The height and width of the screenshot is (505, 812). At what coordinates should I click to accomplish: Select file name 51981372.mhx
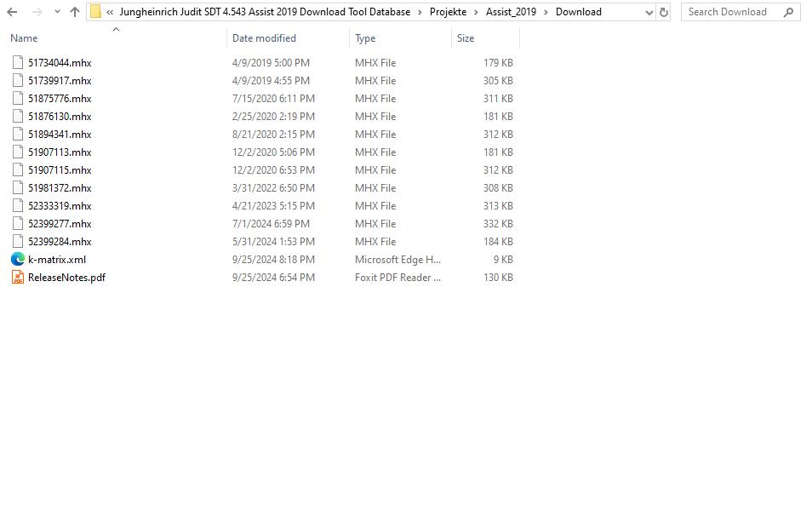click(60, 188)
